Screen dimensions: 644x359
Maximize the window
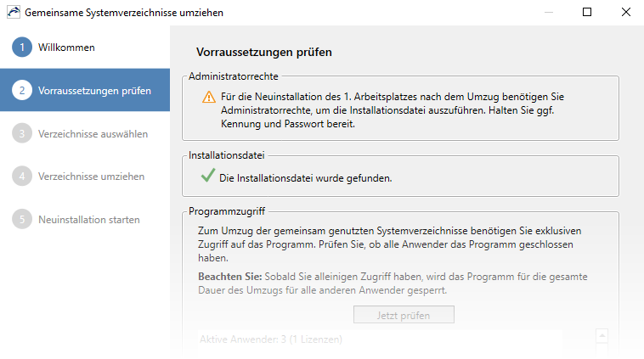(587, 13)
